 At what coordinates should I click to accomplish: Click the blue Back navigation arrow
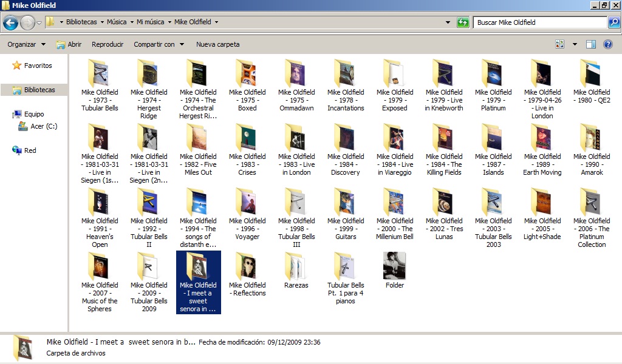coord(11,22)
